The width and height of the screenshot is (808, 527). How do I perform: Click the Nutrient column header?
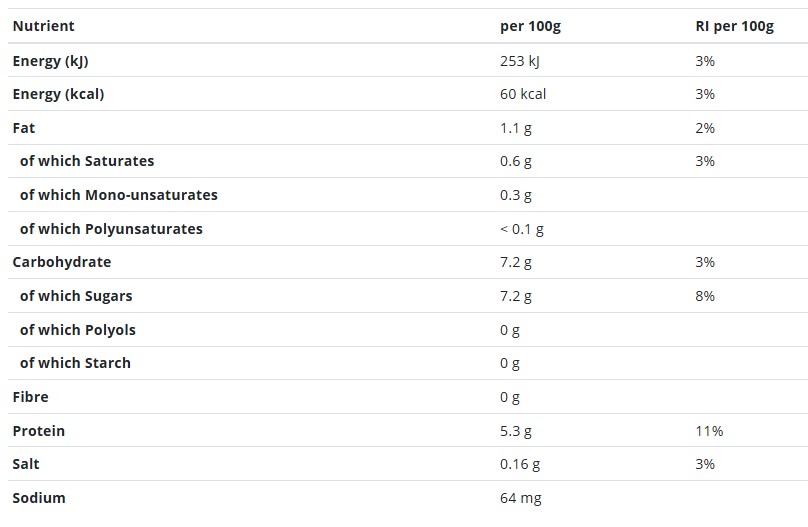click(x=43, y=26)
